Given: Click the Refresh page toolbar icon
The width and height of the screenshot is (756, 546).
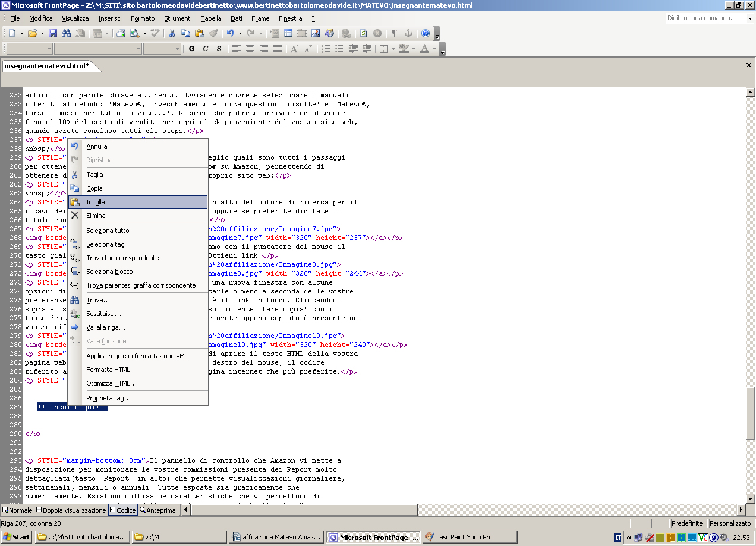Looking at the screenshot, I should pyautogui.click(x=363, y=33).
